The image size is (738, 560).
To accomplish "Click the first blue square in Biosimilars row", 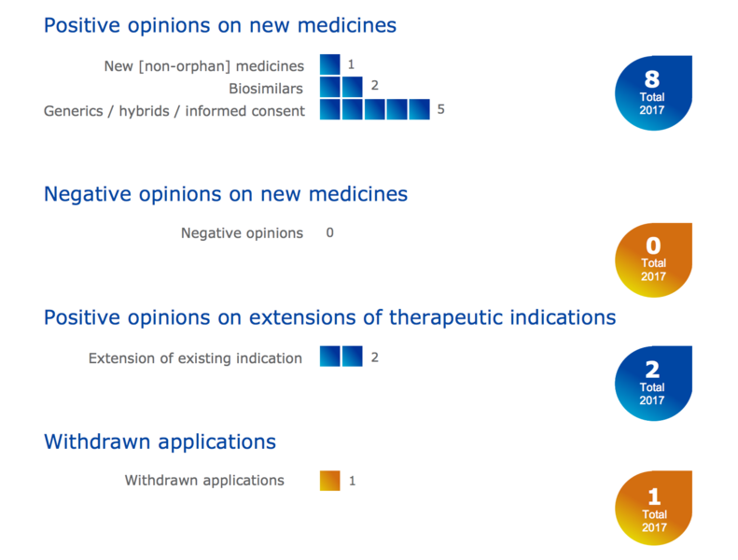I will pos(330,87).
